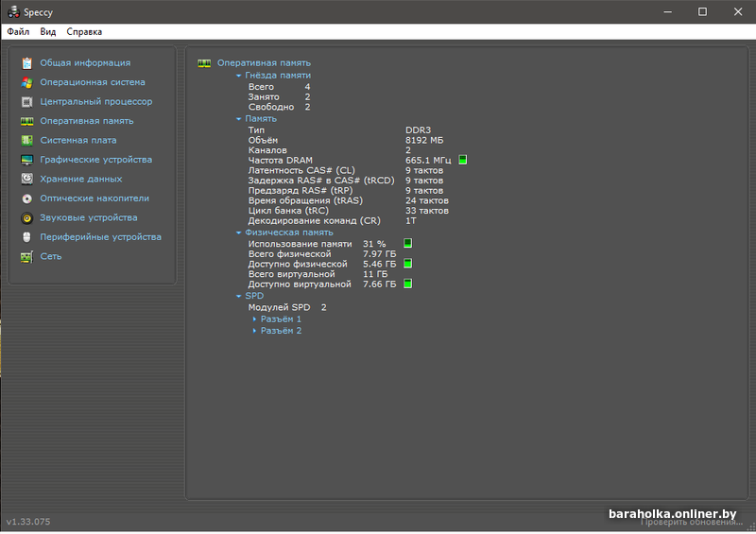
Task: Click the Предзаряд RAS# (tRP) row
Action: point(346,191)
